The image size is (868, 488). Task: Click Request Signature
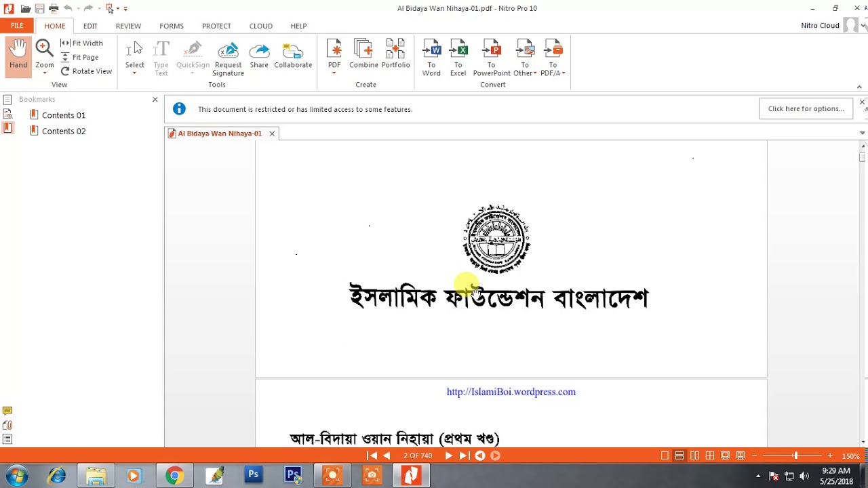(x=228, y=58)
